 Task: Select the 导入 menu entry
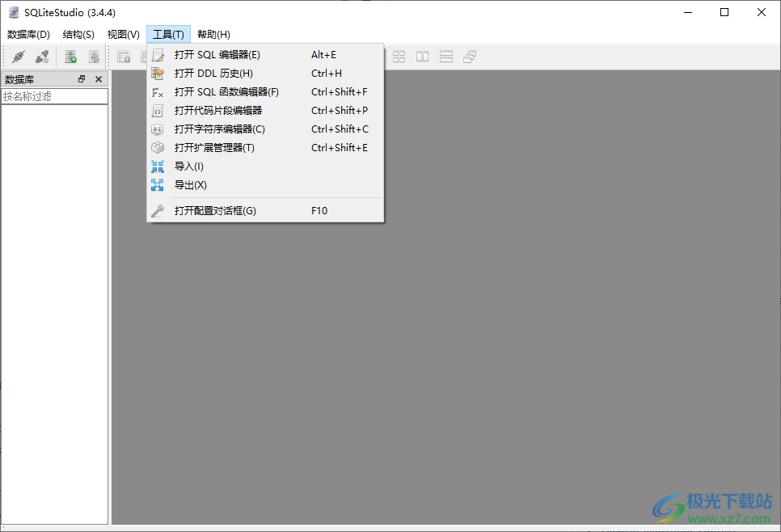[x=188, y=166]
